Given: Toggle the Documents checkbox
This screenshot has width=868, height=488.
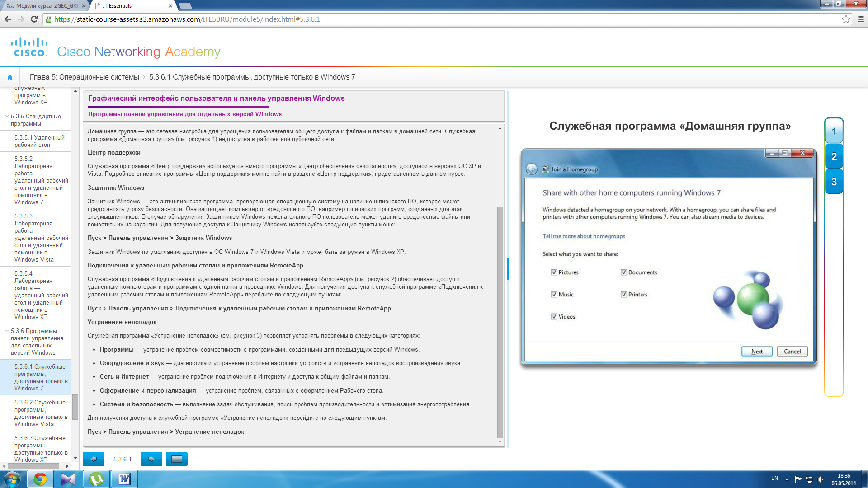Looking at the screenshot, I should (624, 272).
